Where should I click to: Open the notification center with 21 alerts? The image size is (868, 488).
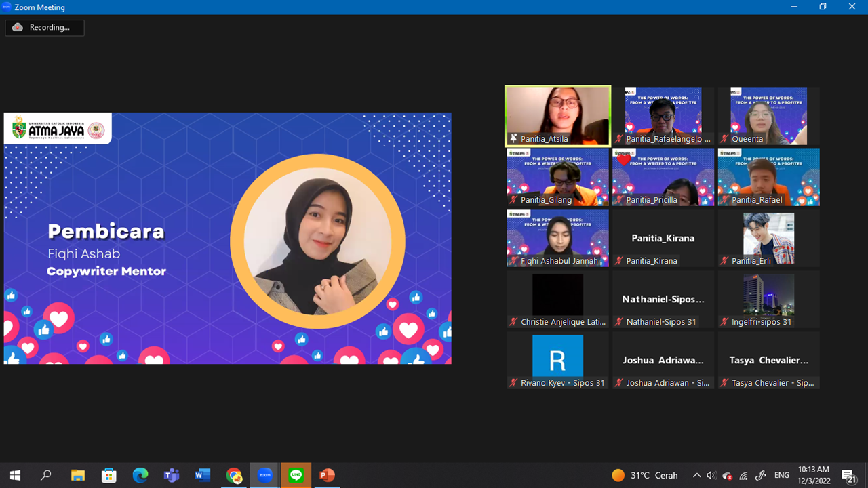click(x=848, y=475)
